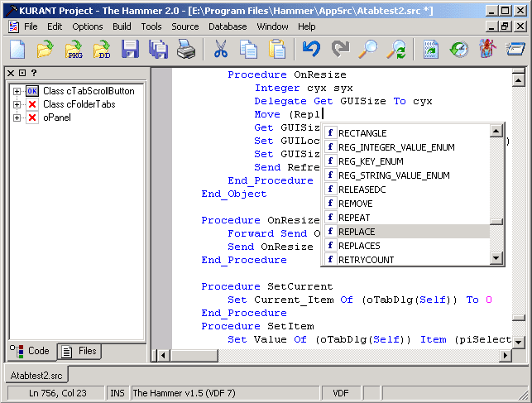The width and height of the screenshot is (532, 403).
Task: Click autocomplete list scroll up arrow
Action: point(496,131)
